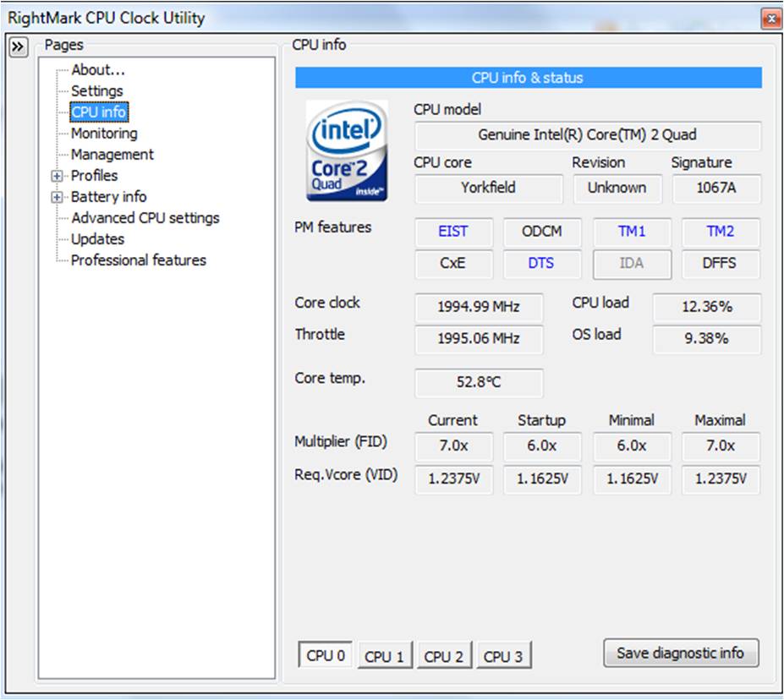The height and width of the screenshot is (700, 784).
Task: Select Battery info in the pages tree
Action: (x=108, y=196)
